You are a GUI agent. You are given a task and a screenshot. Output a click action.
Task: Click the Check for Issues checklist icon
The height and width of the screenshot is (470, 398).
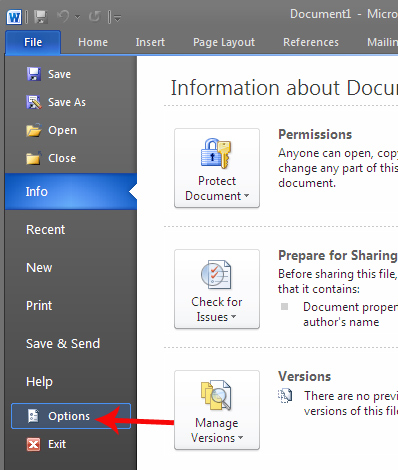pyautogui.click(x=216, y=275)
